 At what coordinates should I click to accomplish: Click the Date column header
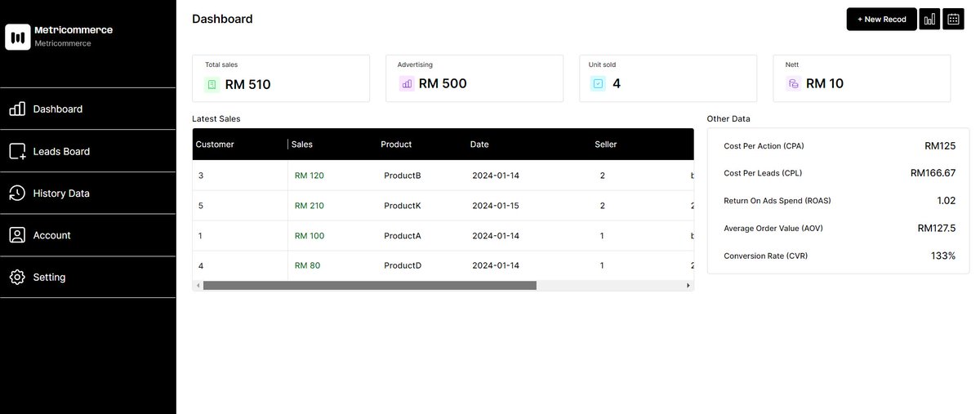[479, 145]
